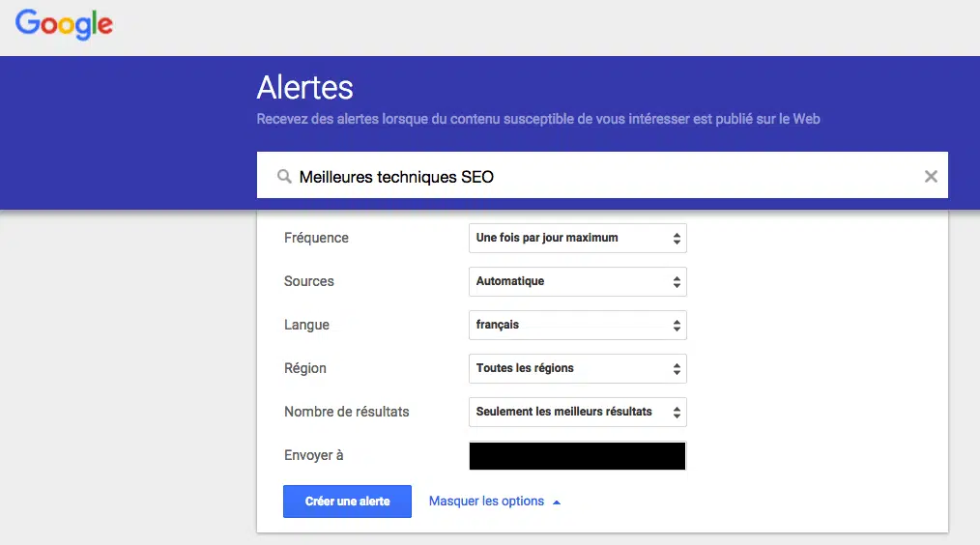Expand the 'Toutes les régions' dropdown
The image size is (980, 545).
point(577,368)
